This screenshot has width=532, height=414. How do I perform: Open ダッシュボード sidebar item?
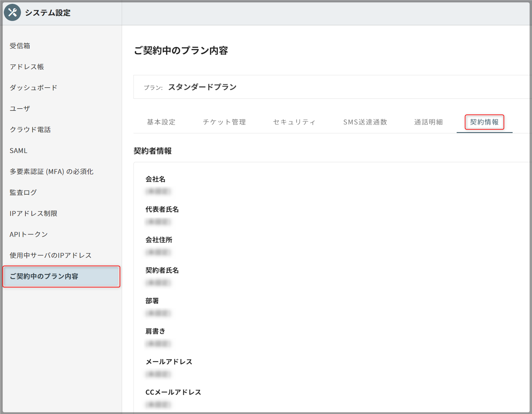[33, 88]
